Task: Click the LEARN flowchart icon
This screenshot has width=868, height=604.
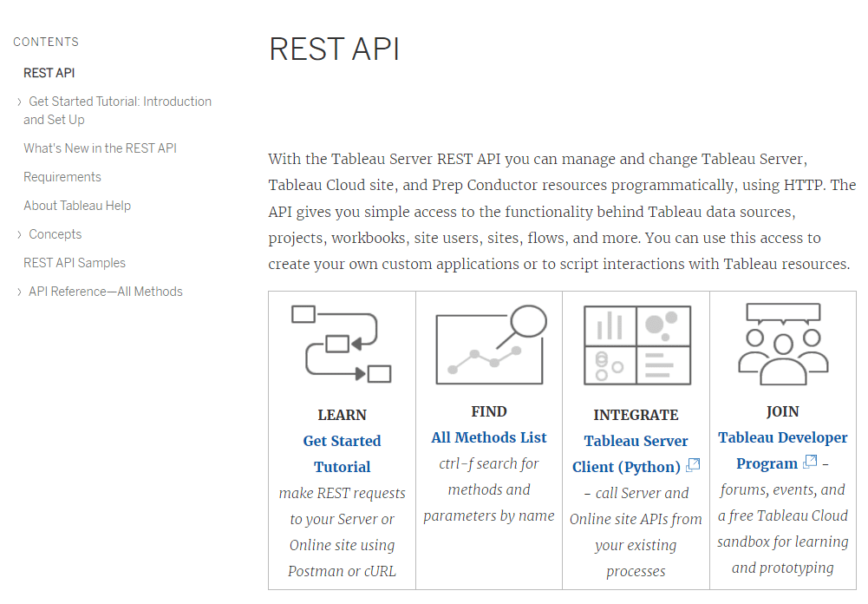Action: pos(342,345)
